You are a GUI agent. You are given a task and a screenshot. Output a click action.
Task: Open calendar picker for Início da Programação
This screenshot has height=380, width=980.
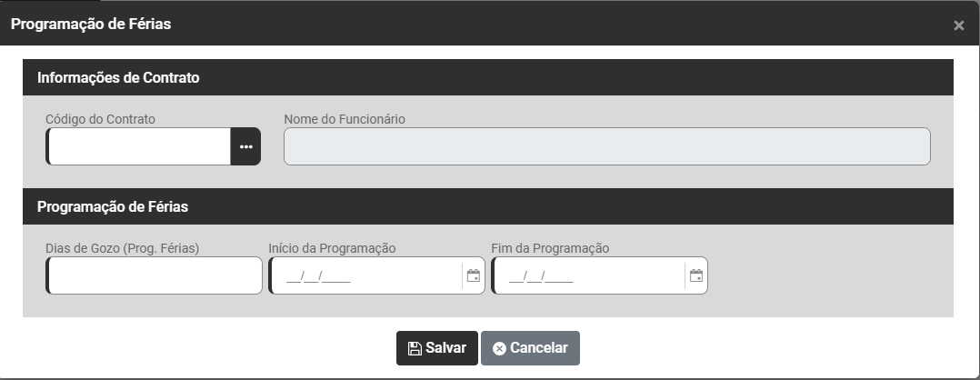(473, 276)
